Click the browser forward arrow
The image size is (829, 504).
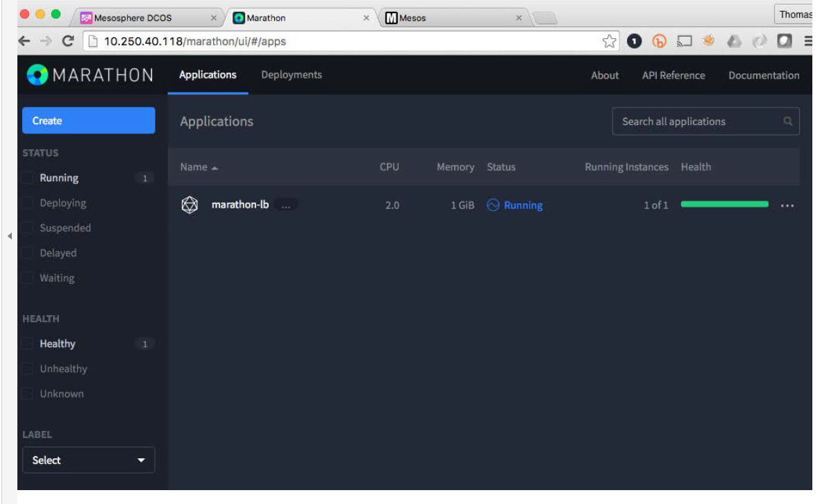point(46,41)
